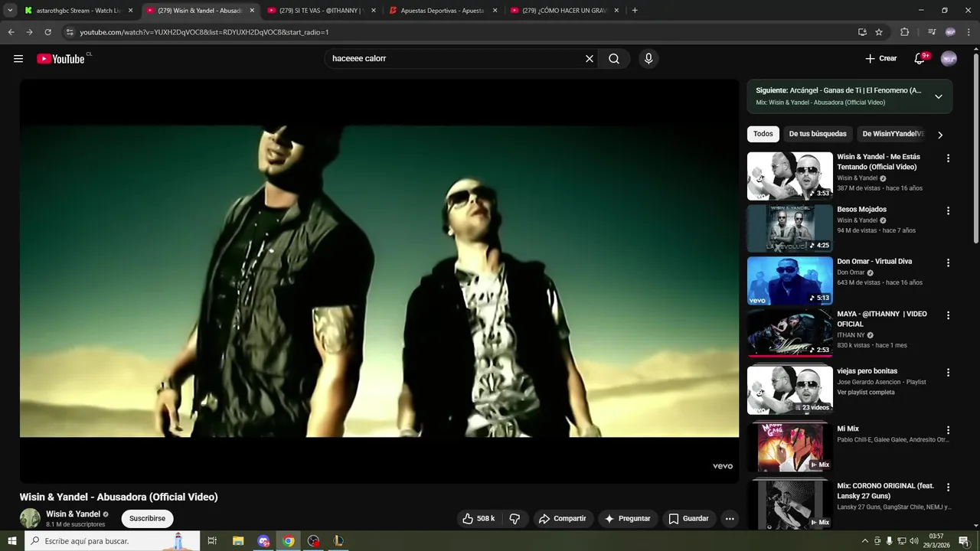
Task: Run search with the magnifier button
Action: click(614, 59)
